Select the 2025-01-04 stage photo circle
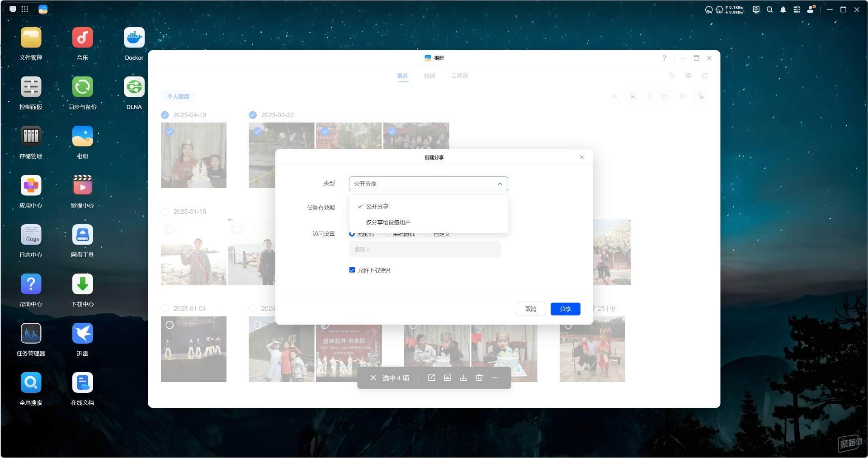868x458 pixels. click(170, 325)
